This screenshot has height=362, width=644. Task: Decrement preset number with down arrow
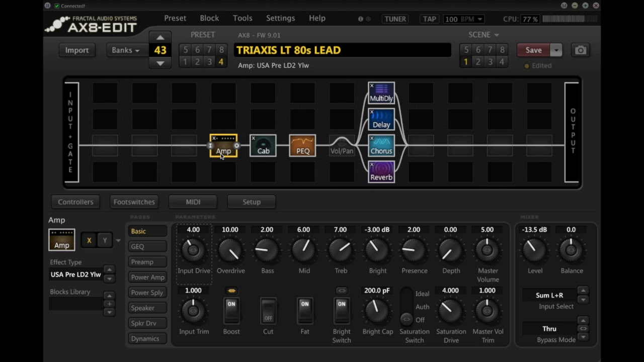click(160, 63)
